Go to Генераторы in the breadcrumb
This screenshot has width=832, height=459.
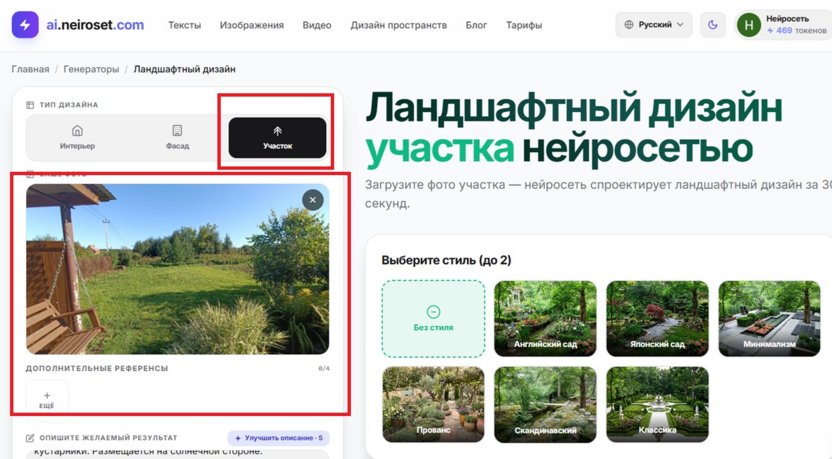[x=91, y=69]
